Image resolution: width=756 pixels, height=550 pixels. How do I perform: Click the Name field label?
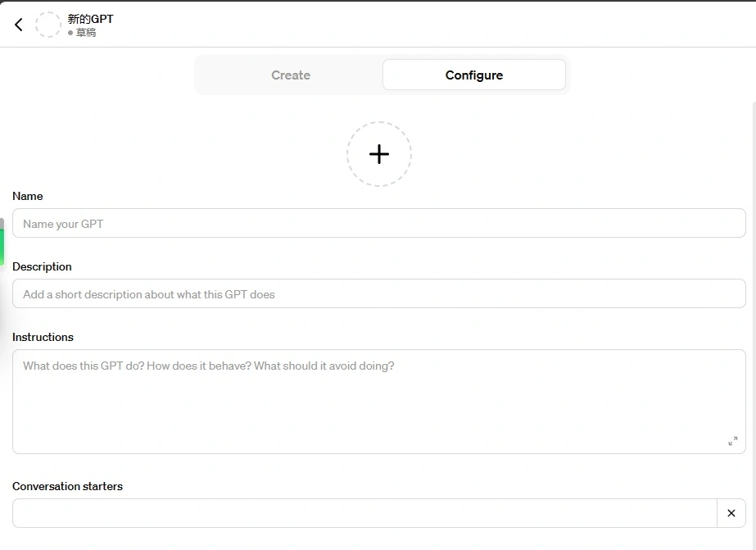(x=28, y=197)
